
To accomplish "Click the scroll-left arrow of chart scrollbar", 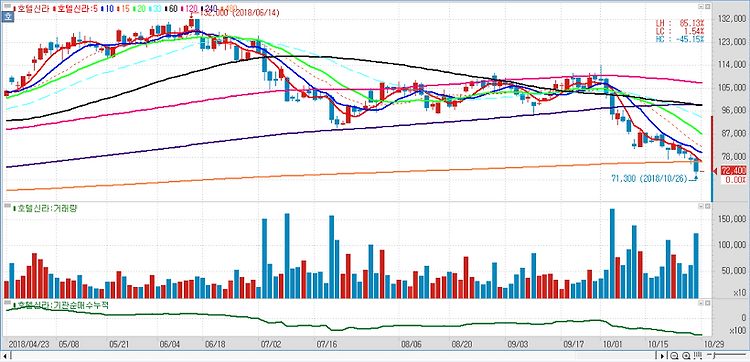I will coord(5,356).
